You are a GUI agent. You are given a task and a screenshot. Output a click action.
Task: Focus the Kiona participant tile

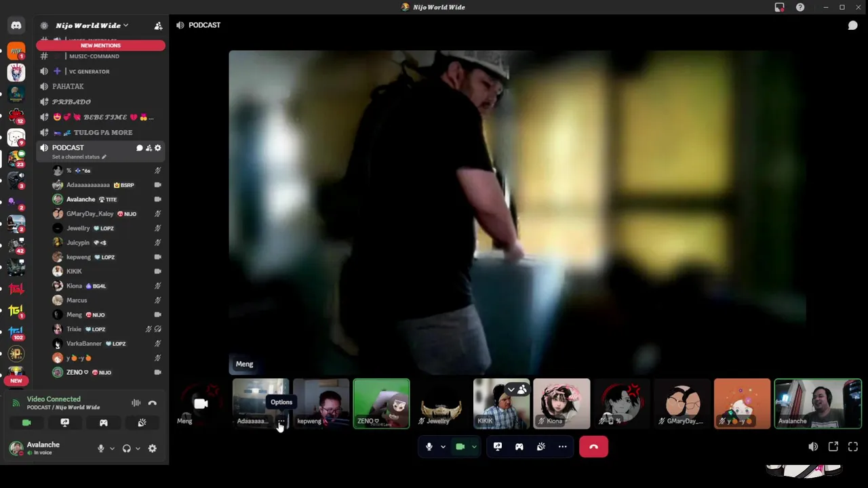pyautogui.click(x=561, y=404)
